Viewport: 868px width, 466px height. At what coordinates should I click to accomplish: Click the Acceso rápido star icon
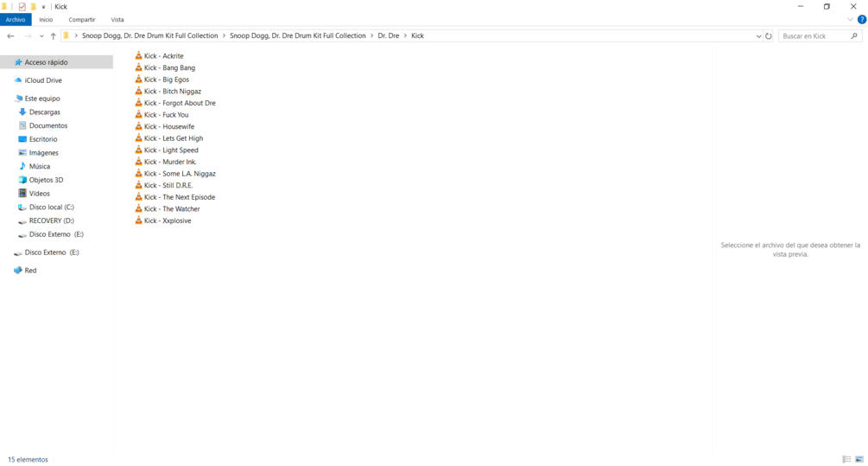click(18, 62)
